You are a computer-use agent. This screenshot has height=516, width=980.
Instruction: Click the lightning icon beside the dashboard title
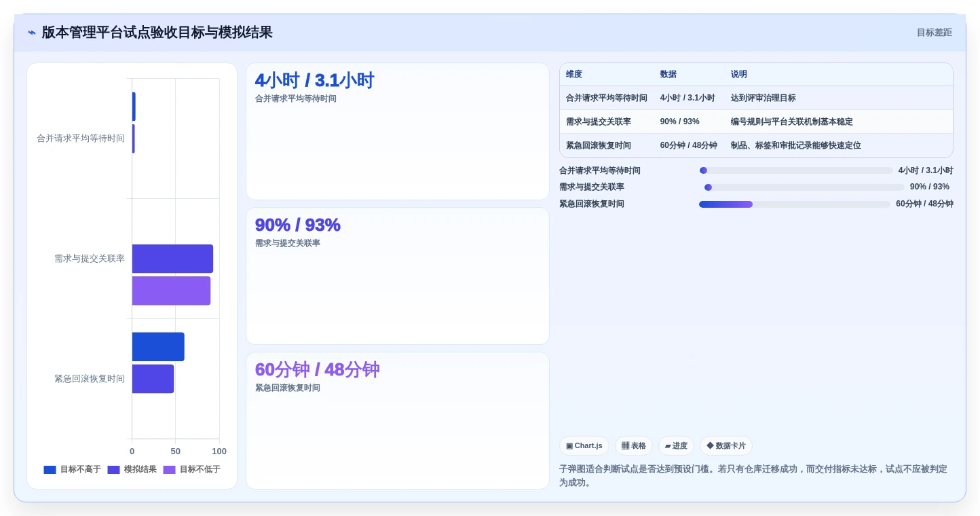pos(32,33)
